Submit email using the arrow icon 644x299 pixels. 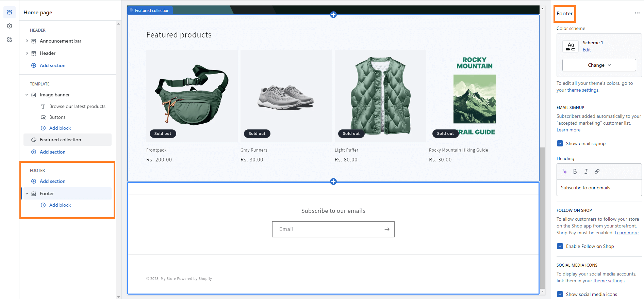(387, 229)
